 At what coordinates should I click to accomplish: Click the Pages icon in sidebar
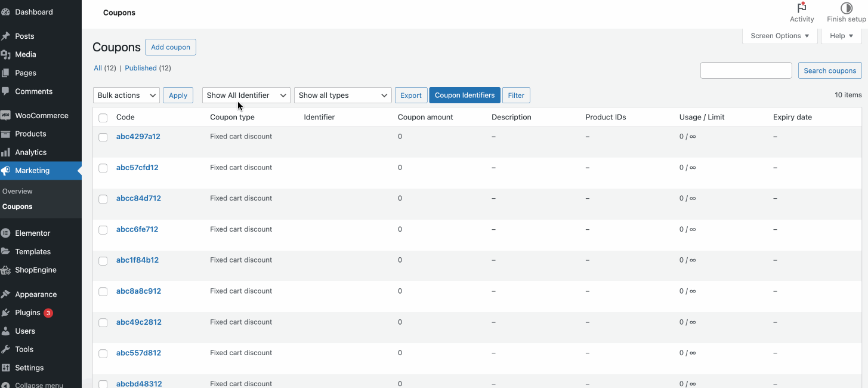5,73
